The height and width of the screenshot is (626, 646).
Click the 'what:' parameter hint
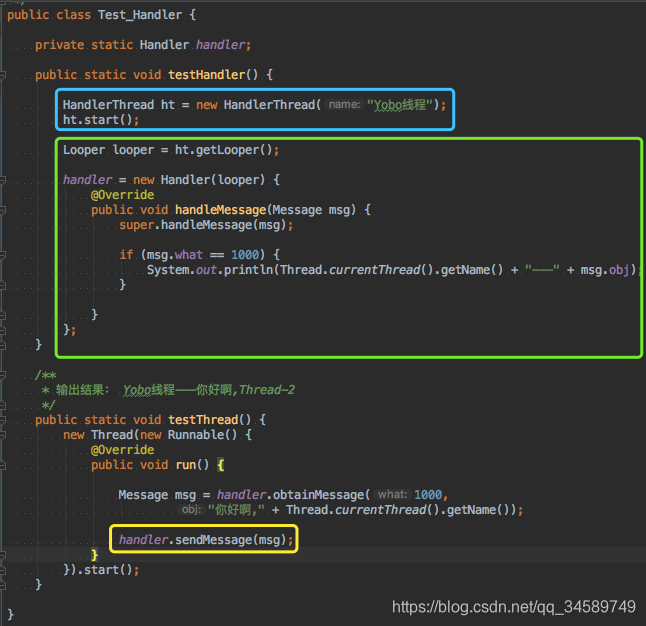392,495
